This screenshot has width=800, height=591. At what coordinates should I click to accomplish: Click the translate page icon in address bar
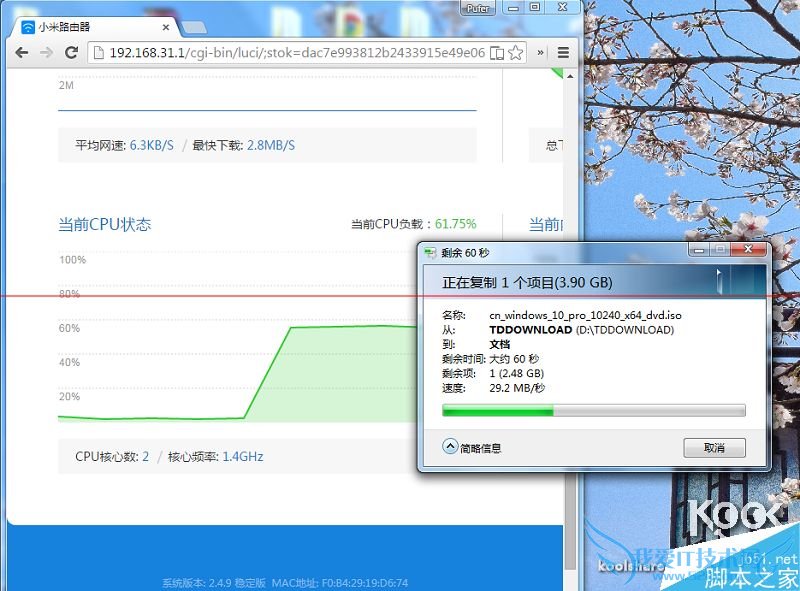pyautogui.click(x=496, y=53)
